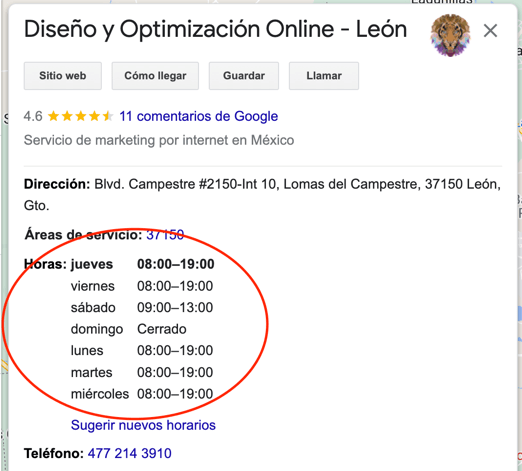Click the Blvd. Campestre address text

[x=262, y=195]
